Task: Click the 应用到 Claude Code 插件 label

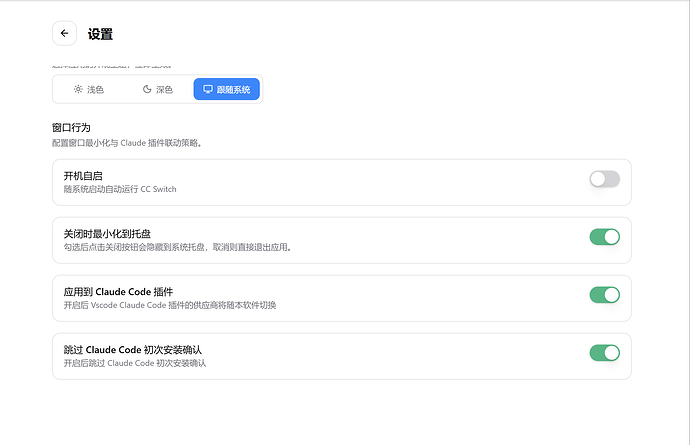Action: pos(118,292)
